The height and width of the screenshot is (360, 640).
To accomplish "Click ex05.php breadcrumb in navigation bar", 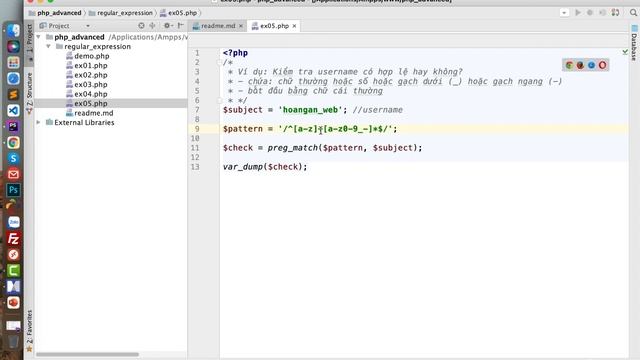I will point(178,13).
